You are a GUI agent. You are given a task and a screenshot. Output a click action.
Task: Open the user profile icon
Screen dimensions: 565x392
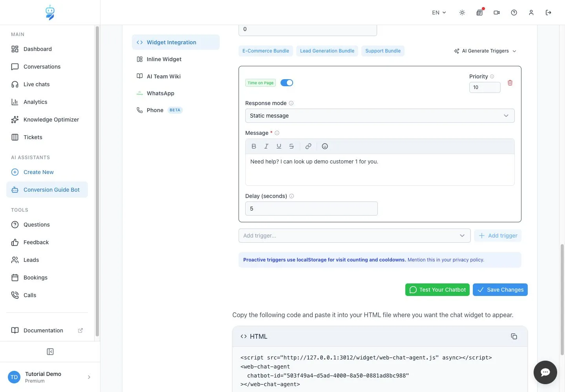coord(531,13)
